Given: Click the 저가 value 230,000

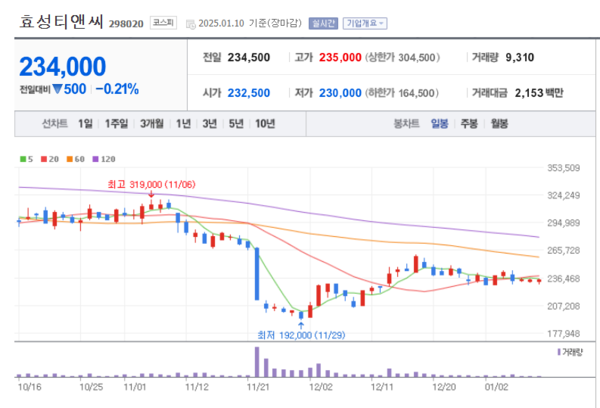Looking at the screenshot, I should (x=340, y=93).
